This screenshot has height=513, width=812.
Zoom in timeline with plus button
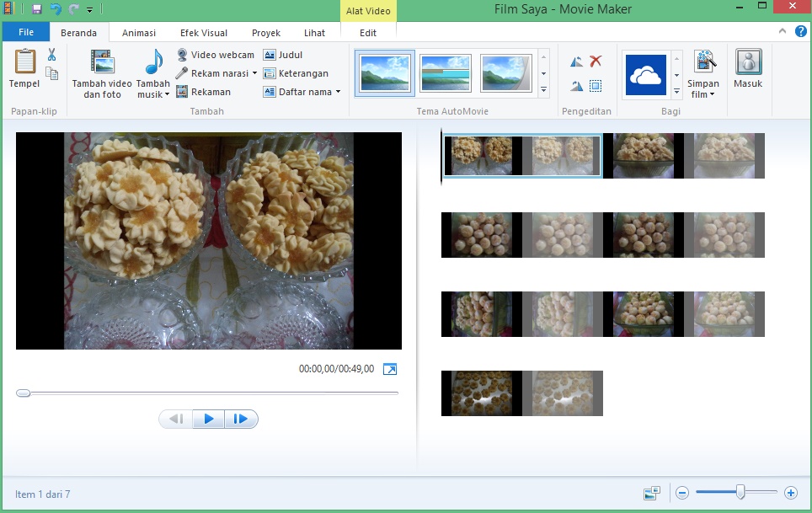790,494
